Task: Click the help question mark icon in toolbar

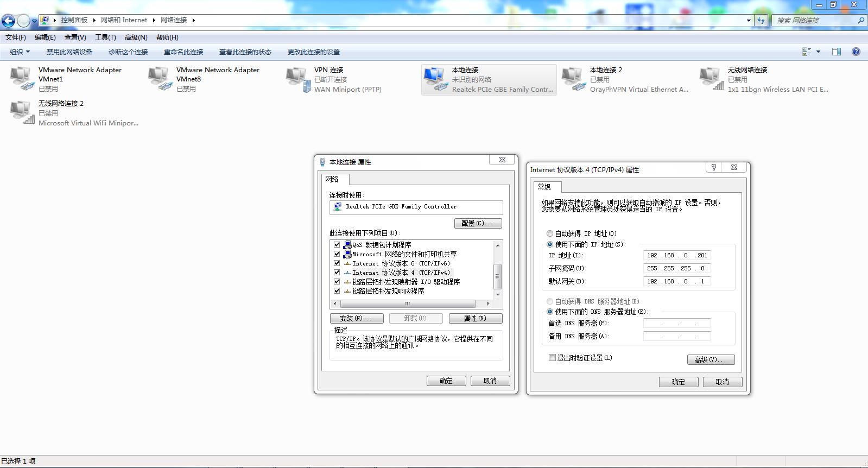Action: pyautogui.click(x=856, y=52)
